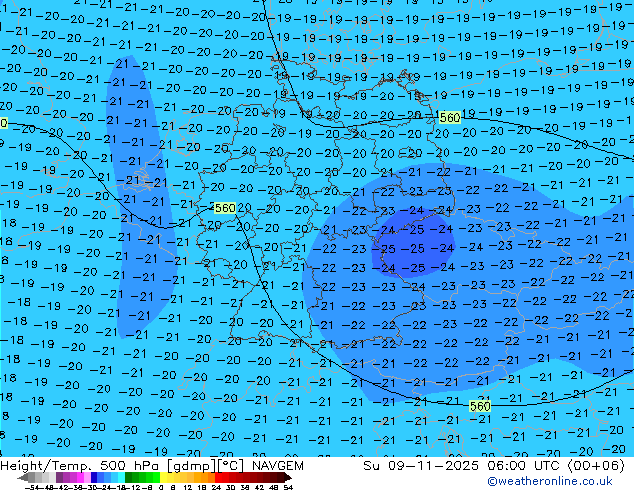Click the date '09-11-2025'

pos(433,466)
